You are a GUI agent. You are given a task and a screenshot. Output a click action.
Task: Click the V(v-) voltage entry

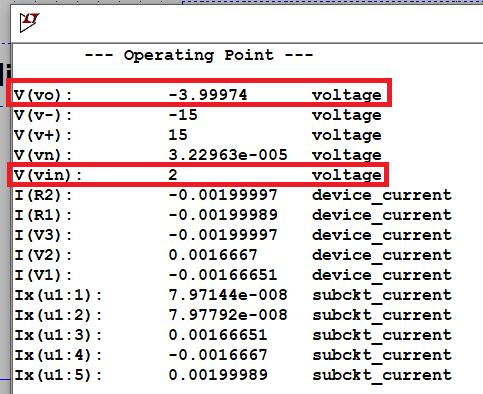tap(198, 115)
